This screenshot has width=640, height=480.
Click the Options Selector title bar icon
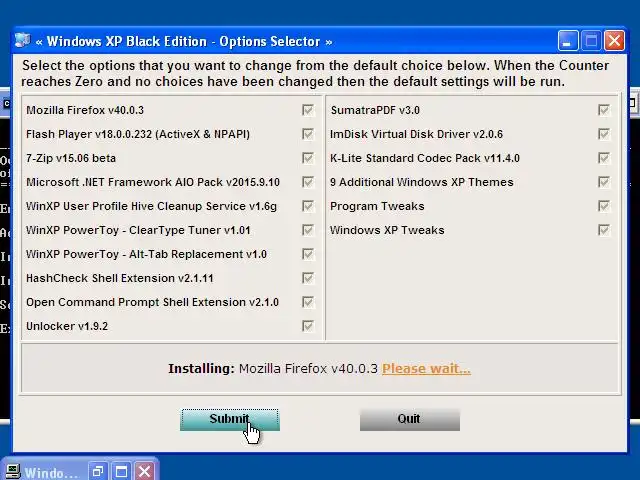[22, 41]
